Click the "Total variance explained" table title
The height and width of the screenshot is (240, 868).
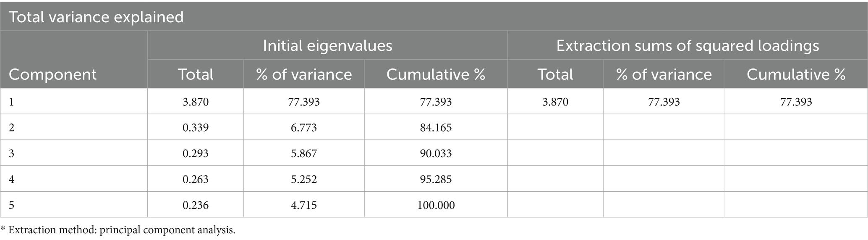(96, 17)
